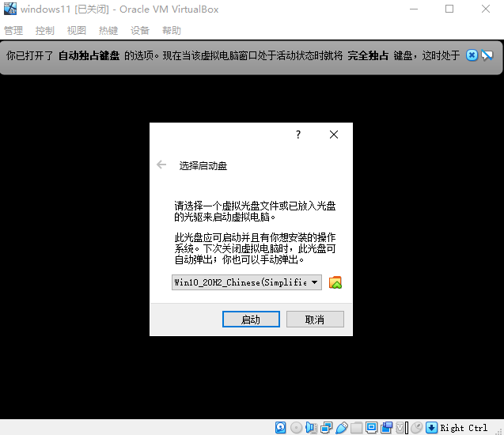Image resolution: width=504 pixels, height=435 pixels.
Task: Open the 帮助 menu
Action: (x=172, y=31)
